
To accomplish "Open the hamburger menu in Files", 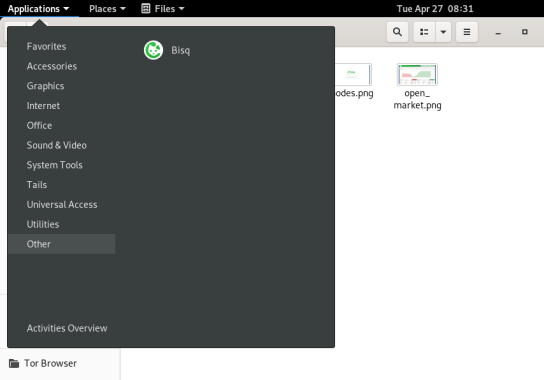I will click(467, 32).
